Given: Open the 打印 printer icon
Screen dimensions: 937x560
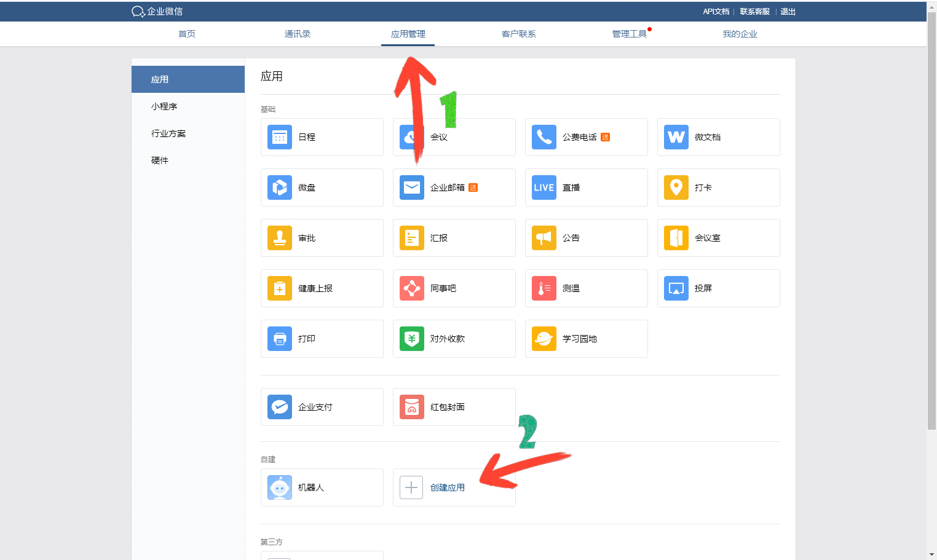Looking at the screenshot, I should pos(280,339).
